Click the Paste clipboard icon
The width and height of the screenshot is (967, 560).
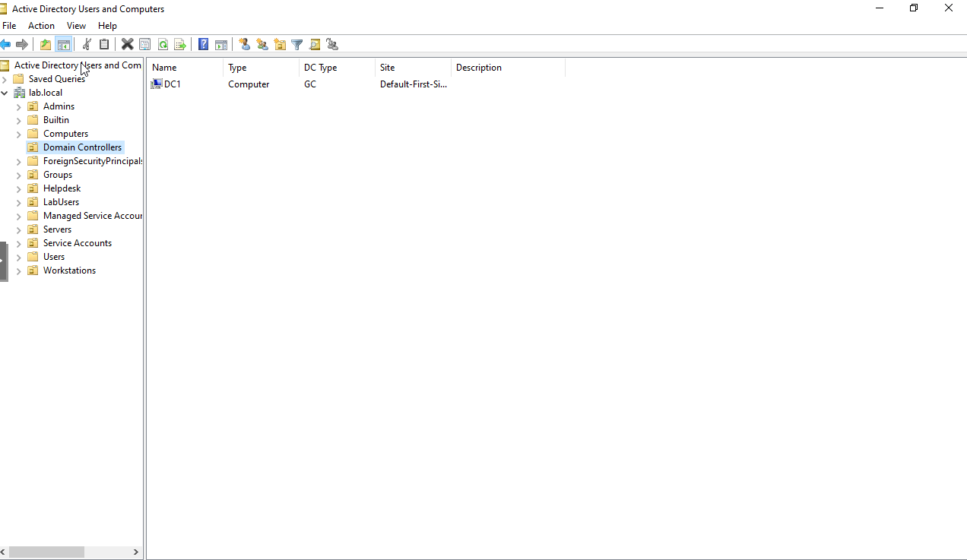pyautogui.click(x=104, y=45)
